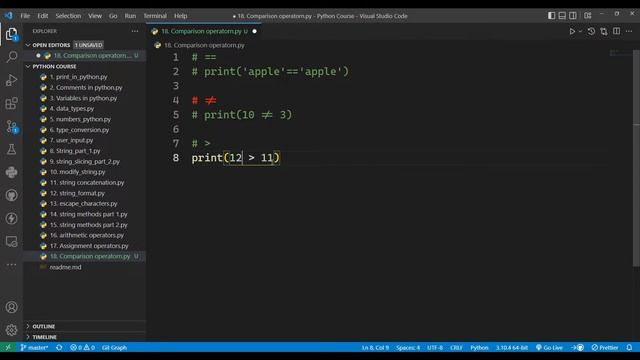Open the Help menu
Screen dimensions: 640x360
180,16
